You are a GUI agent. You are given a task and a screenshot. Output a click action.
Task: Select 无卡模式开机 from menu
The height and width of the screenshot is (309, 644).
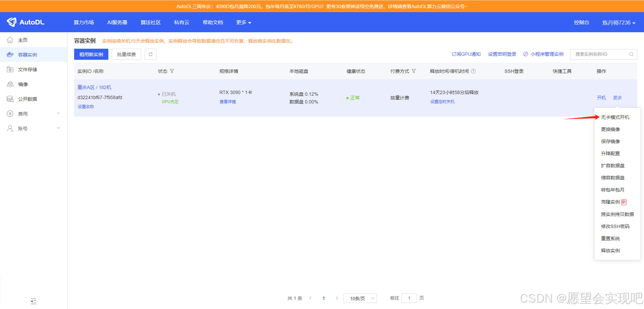pyautogui.click(x=615, y=117)
